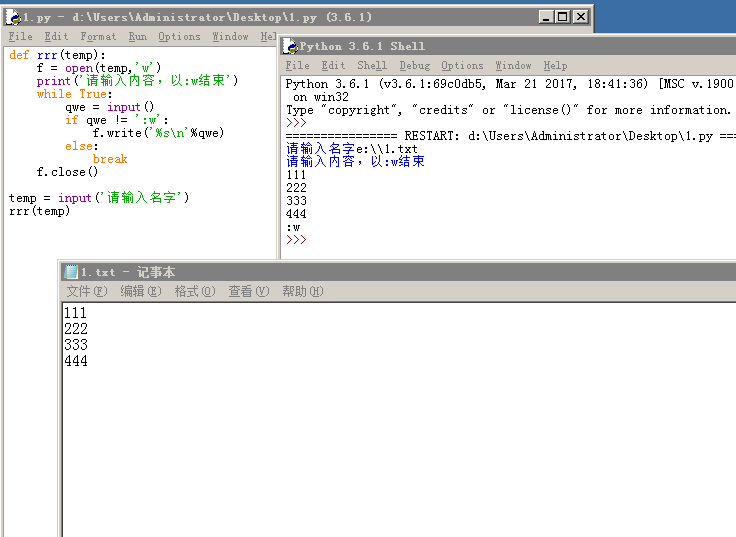Screen dimensions: 736x537
Task: Open the 文件(F) menu in Notepad
Action: (x=86, y=292)
